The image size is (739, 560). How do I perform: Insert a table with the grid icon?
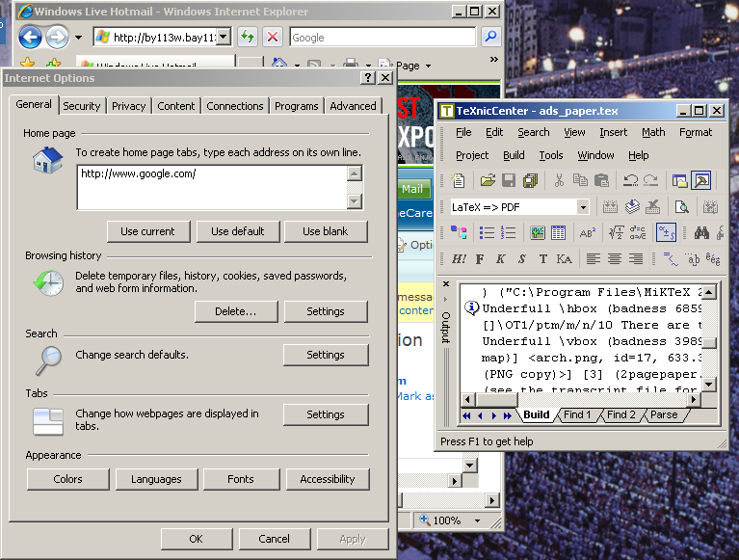[x=558, y=232]
